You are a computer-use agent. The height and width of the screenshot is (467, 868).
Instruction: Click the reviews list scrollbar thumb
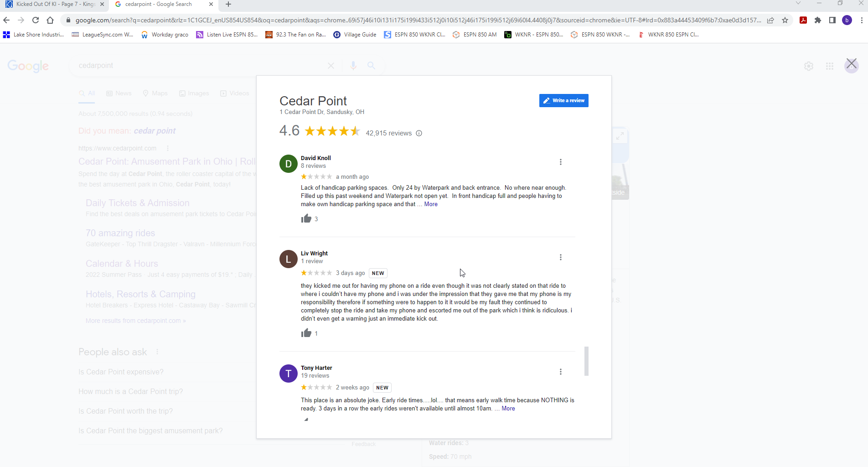click(587, 361)
